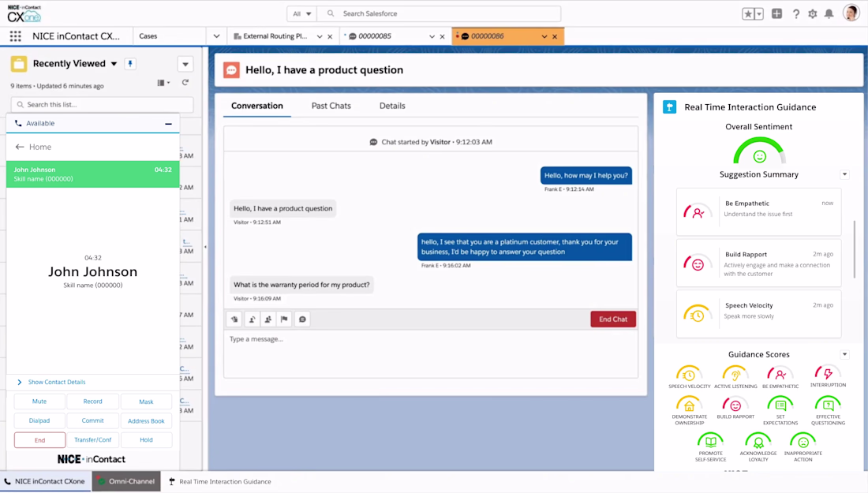Close the 00000086 tab

[x=555, y=36]
